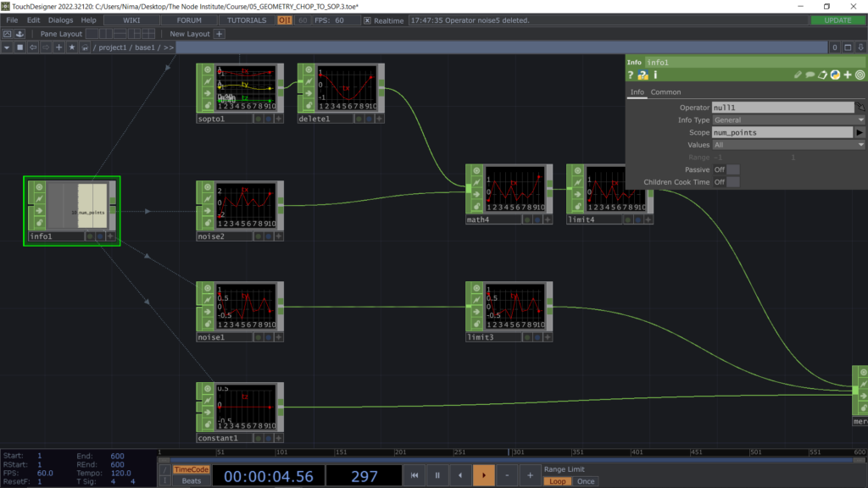This screenshot has height=488, width=868.
Task: Open the Help menu
Action: (x=88, y=20)
